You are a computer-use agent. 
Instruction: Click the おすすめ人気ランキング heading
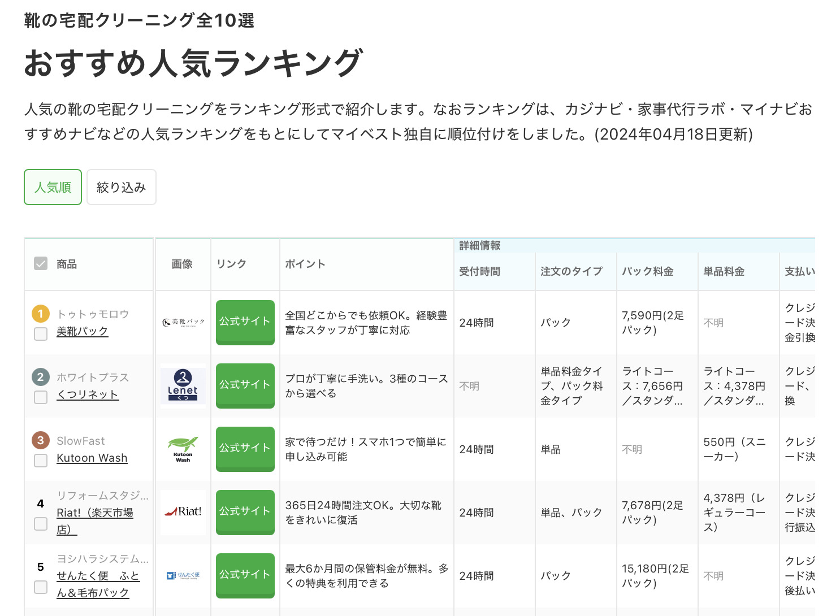pyautogui.click(x=193, y=62)
